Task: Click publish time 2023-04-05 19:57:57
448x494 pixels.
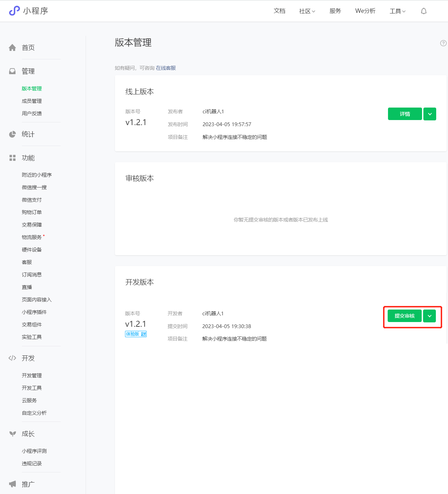Action: click(x=227, y=124)
